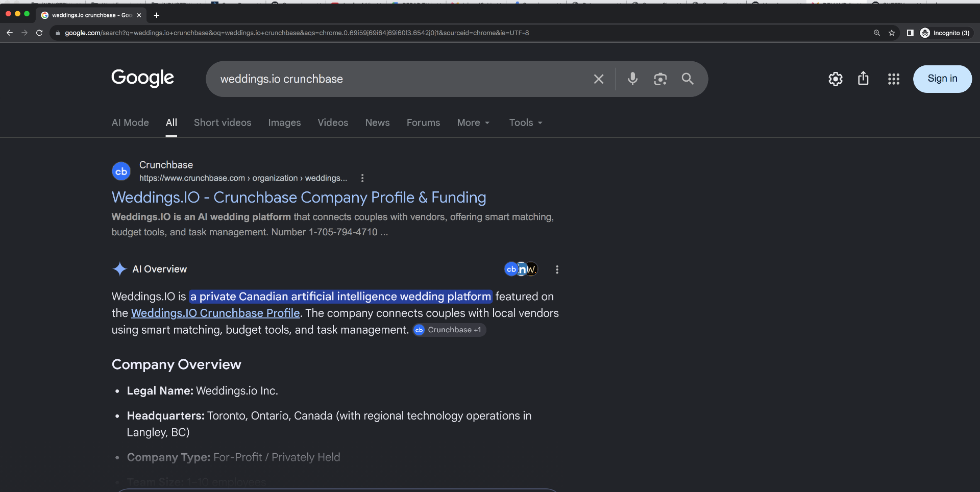Follow the Weddings.IO Crunchbase Profile link
980x492 pixels.
click(x=215, y=313)
